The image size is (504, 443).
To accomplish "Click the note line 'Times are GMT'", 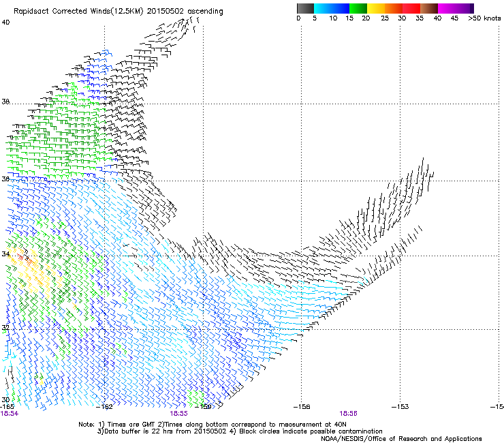I will (131, 425).
